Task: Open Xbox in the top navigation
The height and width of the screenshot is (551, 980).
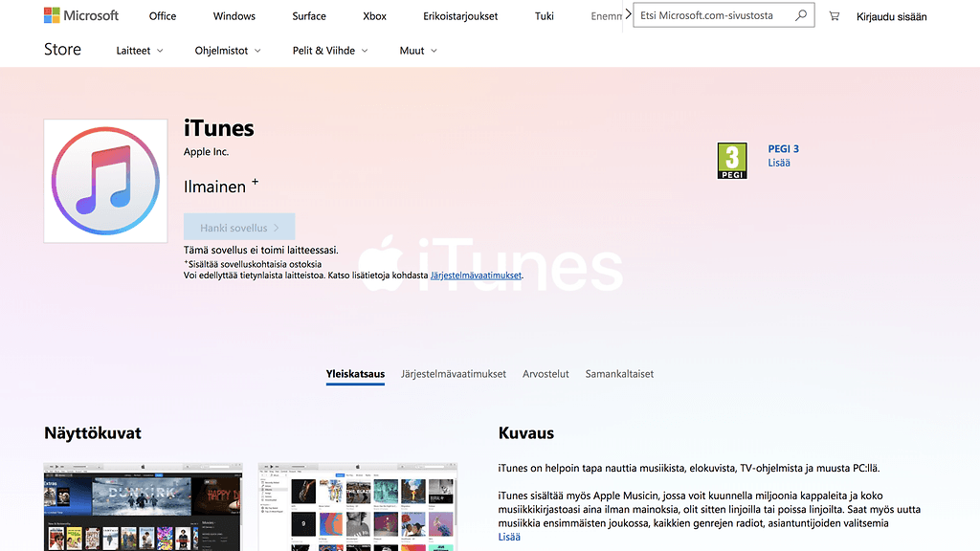Action: pyautogui.click(x=374, y=16)
